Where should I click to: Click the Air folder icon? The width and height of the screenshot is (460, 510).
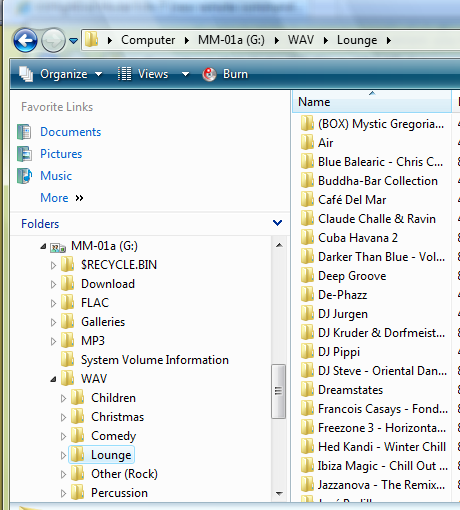[x=307, y=142]
